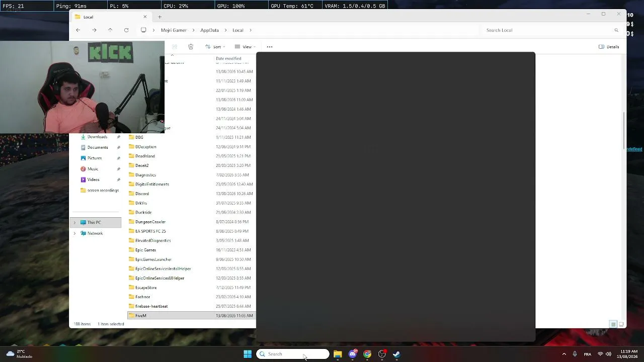Expand the chevron after AppData
The height and width of the screenshot is (362, 644).
click(225, 30)
